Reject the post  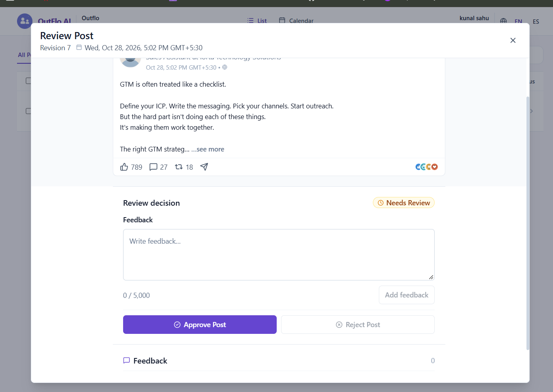pyautogui.click(x=358, y=325)
